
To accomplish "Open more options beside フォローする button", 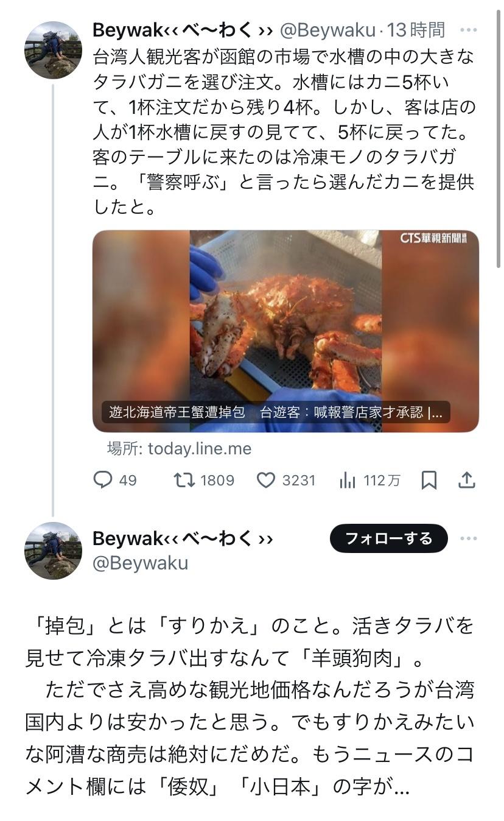I will [469, 538].
